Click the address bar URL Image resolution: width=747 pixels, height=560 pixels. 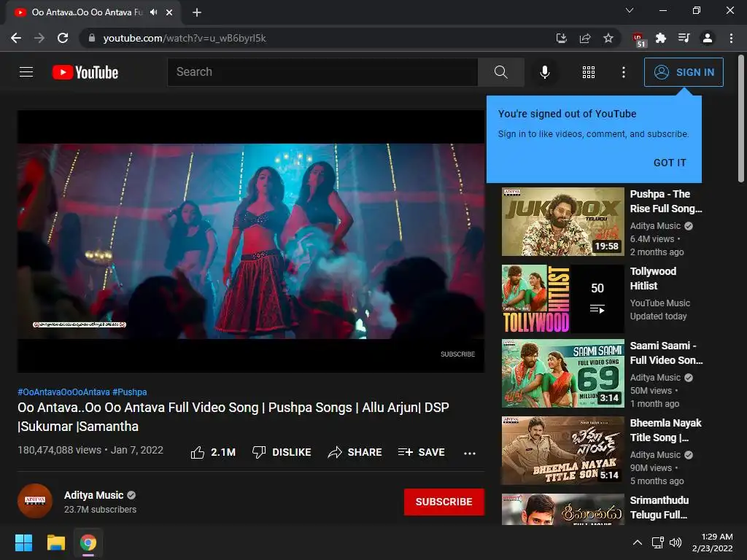click(x=185, y=38)
